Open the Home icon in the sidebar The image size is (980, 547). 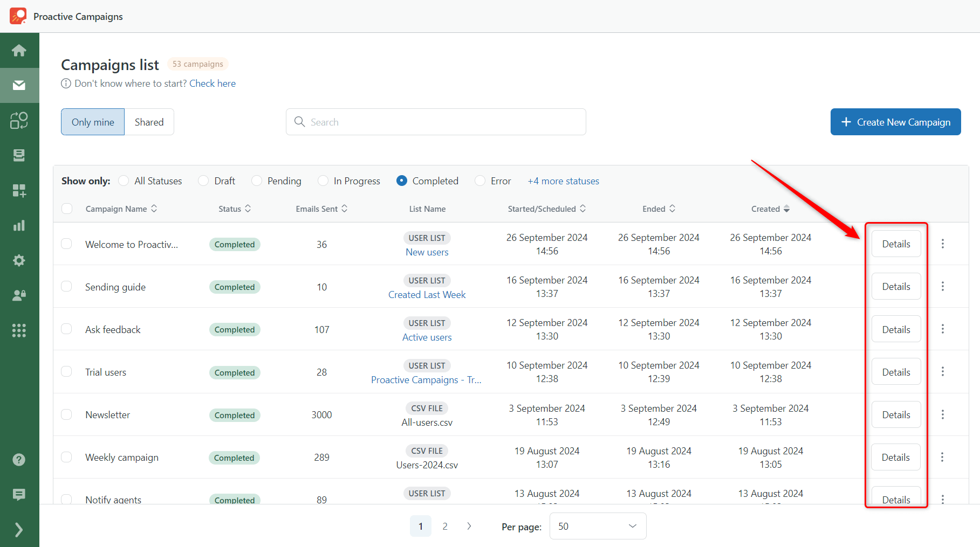tap(19, 50)
